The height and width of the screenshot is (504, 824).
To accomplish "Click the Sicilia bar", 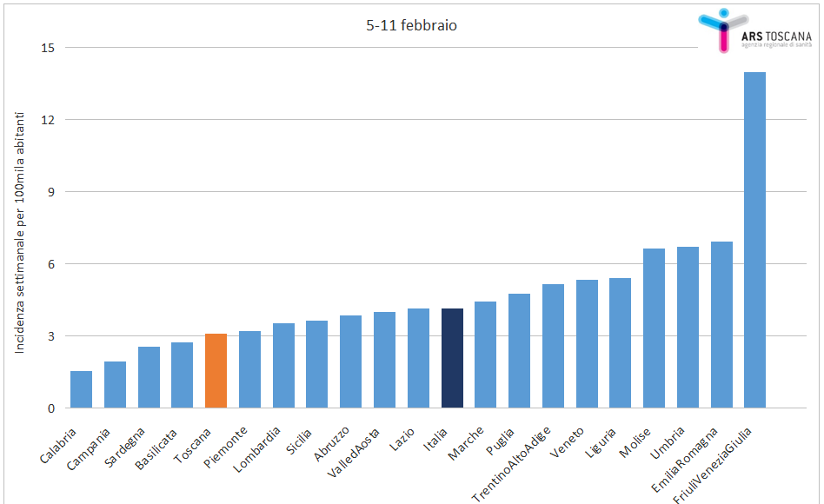I will click(317, 364).
